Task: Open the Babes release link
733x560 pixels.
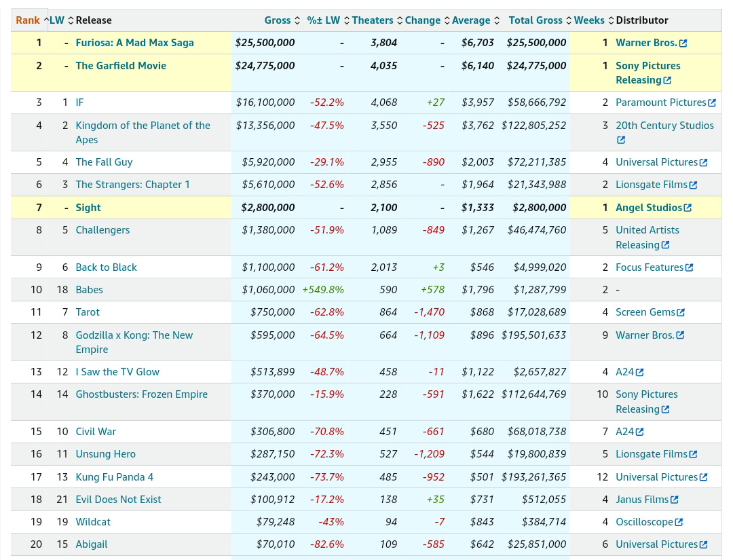Action: pos(90,290)
